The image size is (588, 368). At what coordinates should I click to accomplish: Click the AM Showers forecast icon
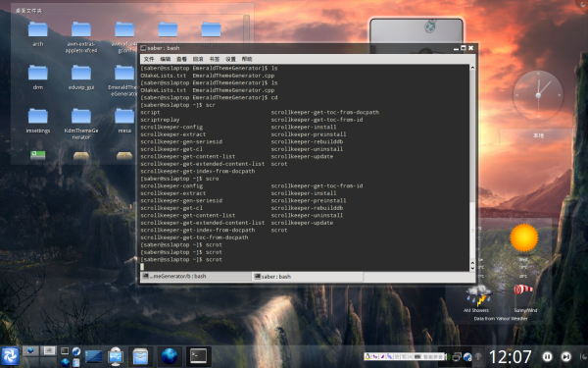click(478, 295)
